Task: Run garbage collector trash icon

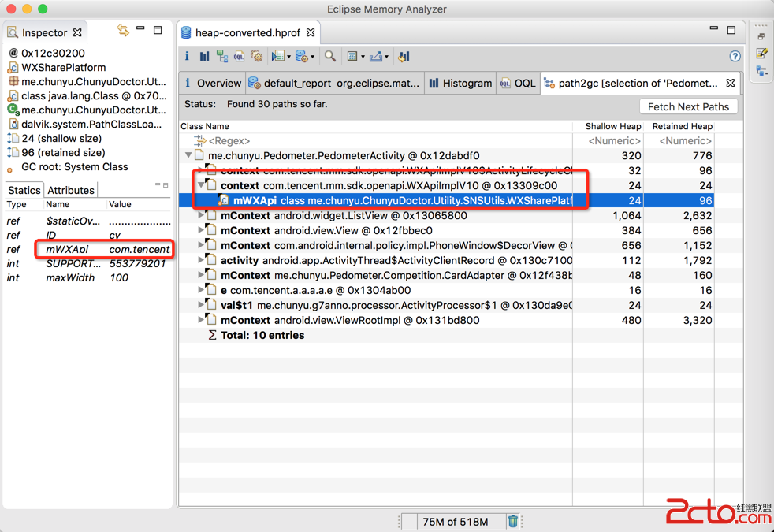Action: pos(513,521)
